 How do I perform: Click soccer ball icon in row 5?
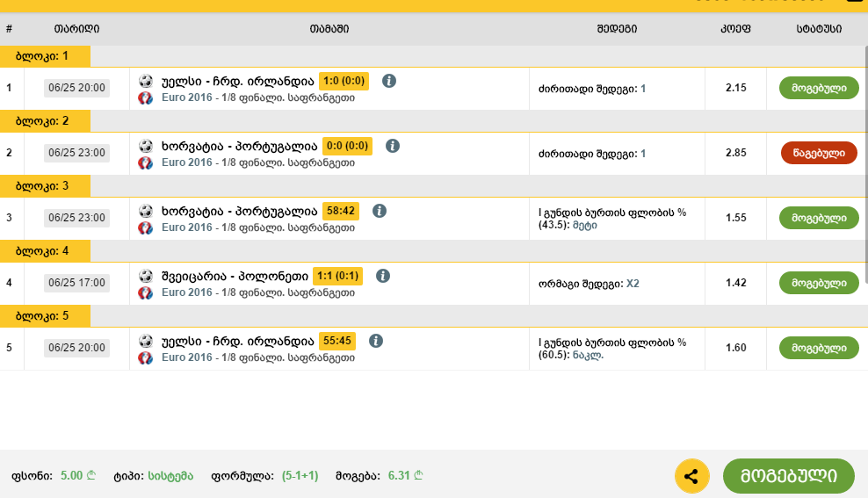pos(146,342)
